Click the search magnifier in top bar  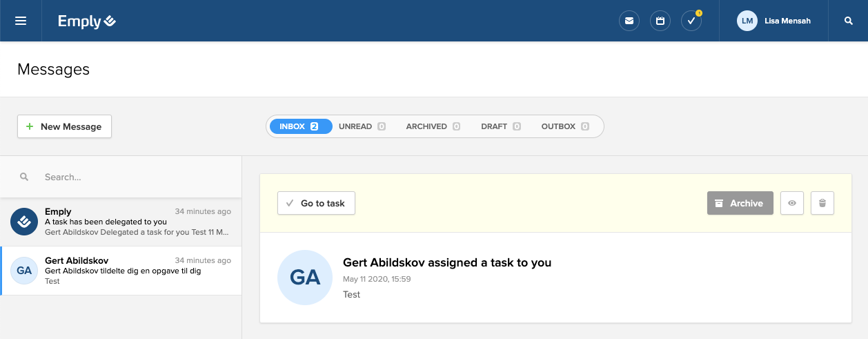coord(849,21)
